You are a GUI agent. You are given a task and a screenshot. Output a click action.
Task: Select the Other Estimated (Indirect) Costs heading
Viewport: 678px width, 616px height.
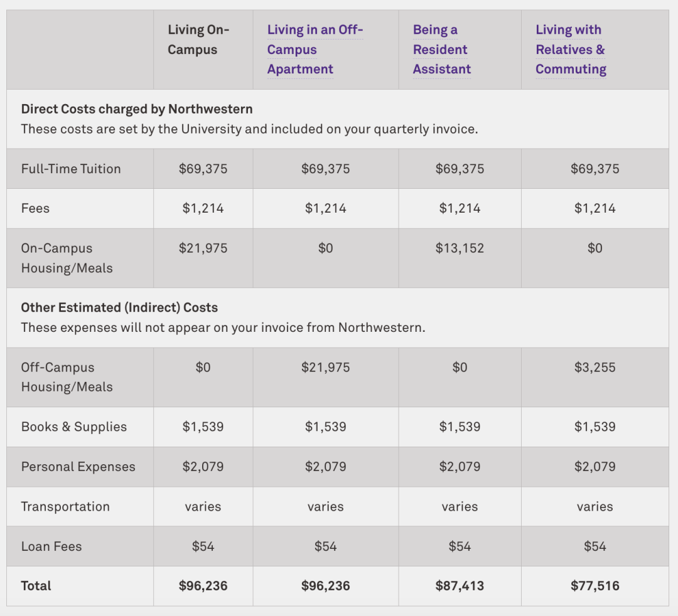click(119, 307)
